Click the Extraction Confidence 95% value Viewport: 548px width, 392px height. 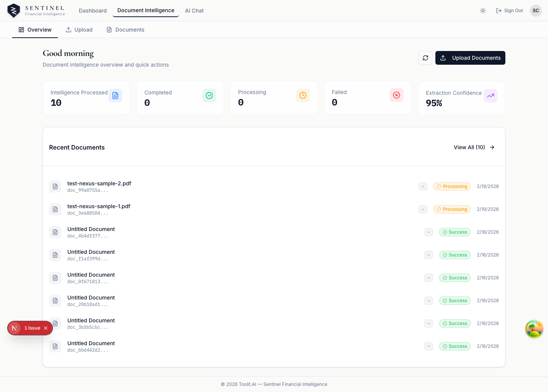point(434,103)
